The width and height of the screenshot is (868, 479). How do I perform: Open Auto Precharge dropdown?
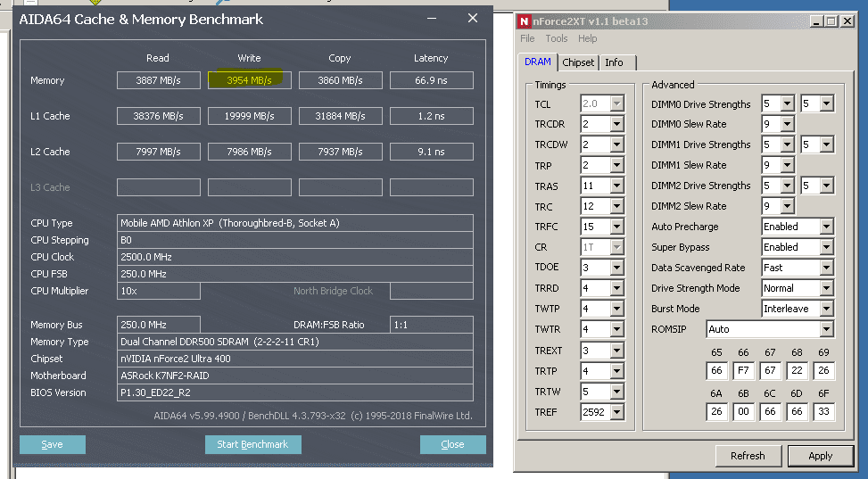click(x=826, y=227)
